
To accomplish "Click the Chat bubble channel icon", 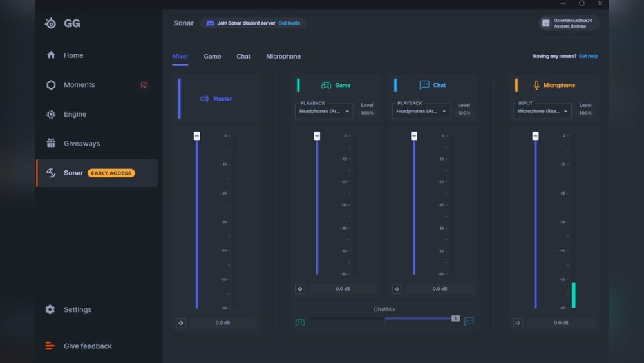I will 424,84.
